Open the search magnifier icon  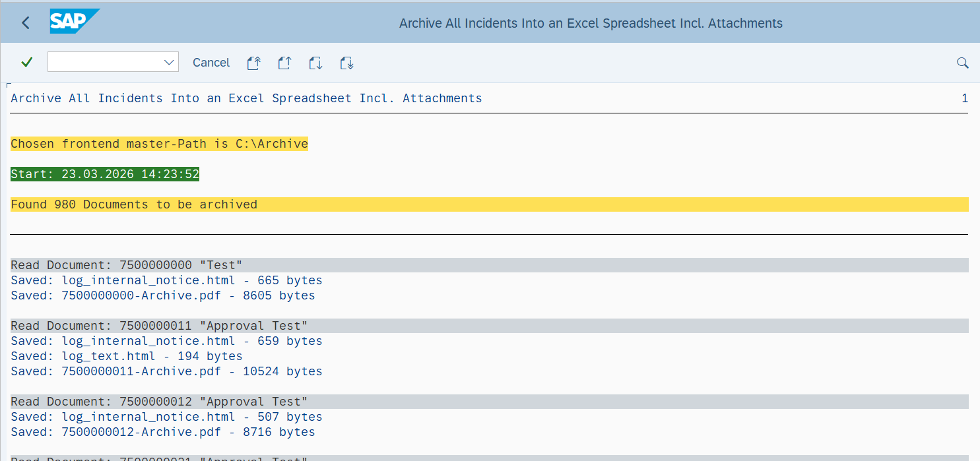(962, 63)
